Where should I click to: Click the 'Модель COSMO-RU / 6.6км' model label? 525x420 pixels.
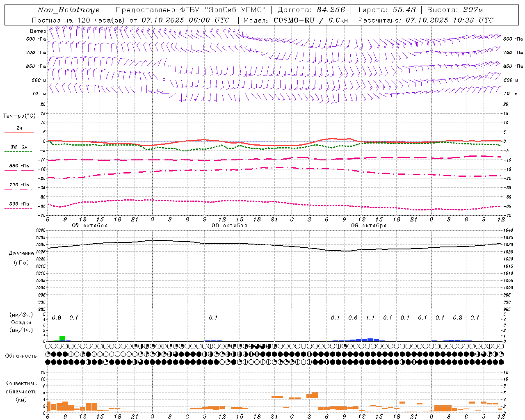(296, 20)
